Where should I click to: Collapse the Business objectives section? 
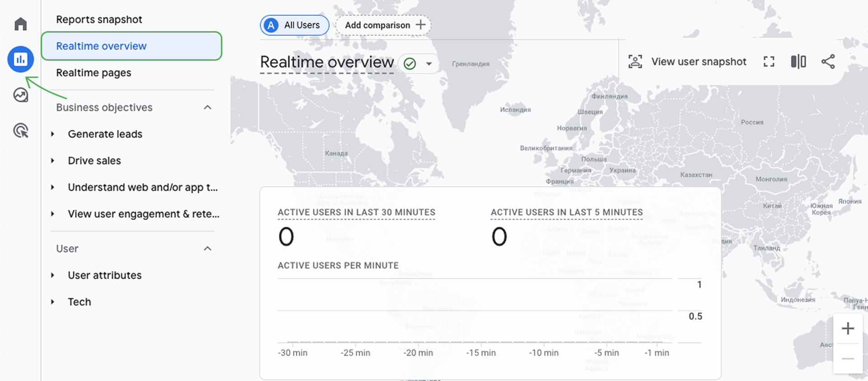pos(208,108)
